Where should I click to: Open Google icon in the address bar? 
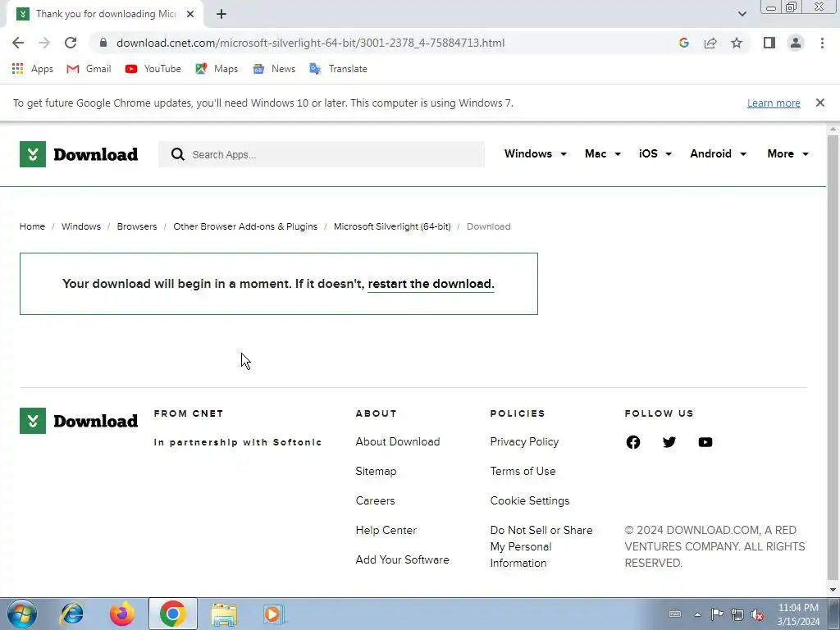click(683, 43)
